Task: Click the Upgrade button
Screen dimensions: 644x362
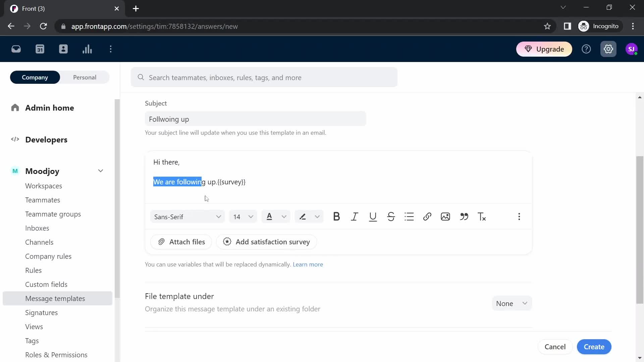Action: (544, 49)
